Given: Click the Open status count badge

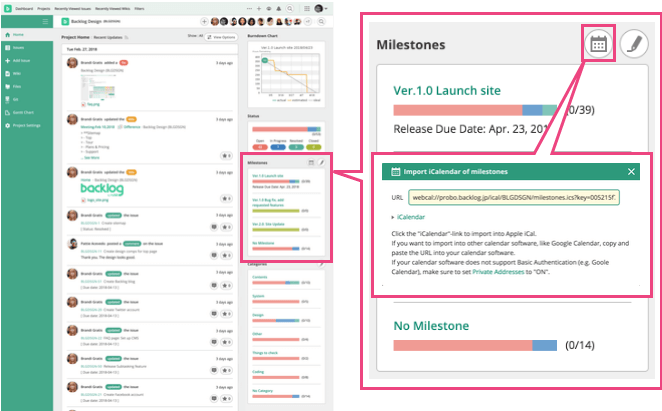Looking at the screenshot, I should [x=260, y=147].
